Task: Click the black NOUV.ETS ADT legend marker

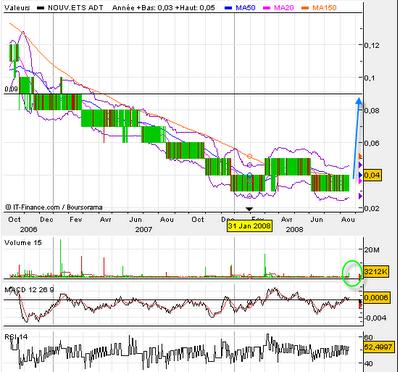Action: [x=41, y=8]
